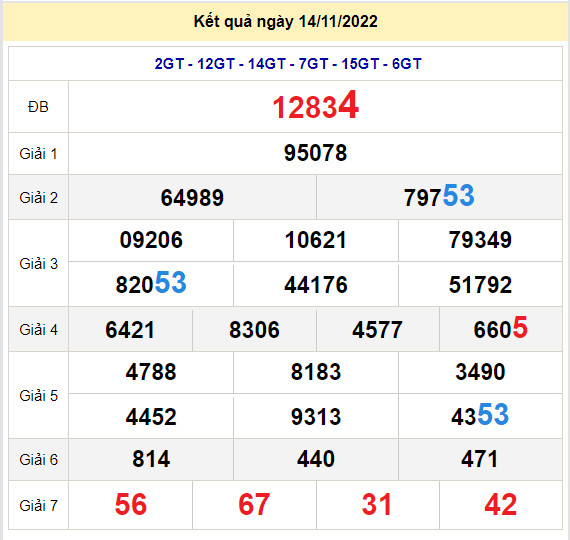Click the Giải 3 number 51792
570x540 pixels.
(480, 285)
